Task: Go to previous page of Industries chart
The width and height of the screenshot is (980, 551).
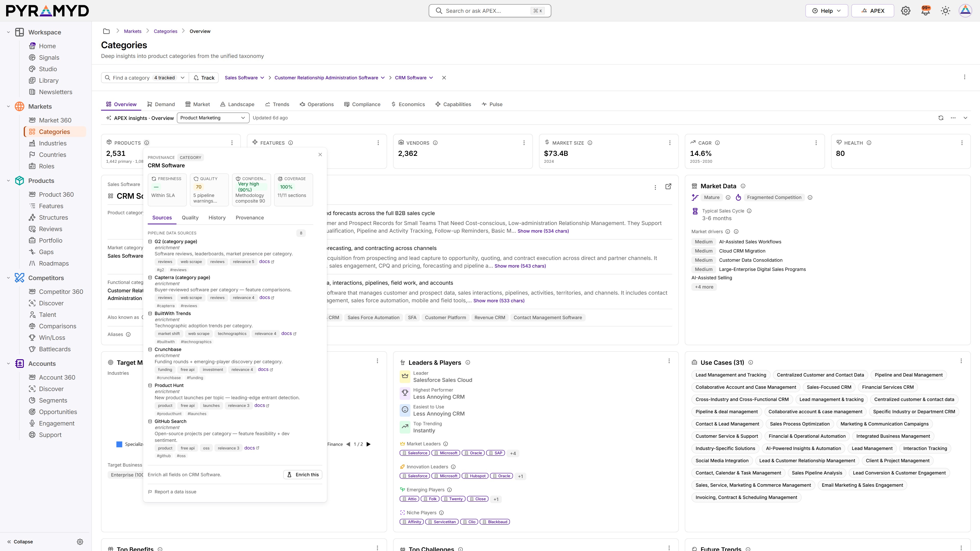Action: tap(348, 444)
